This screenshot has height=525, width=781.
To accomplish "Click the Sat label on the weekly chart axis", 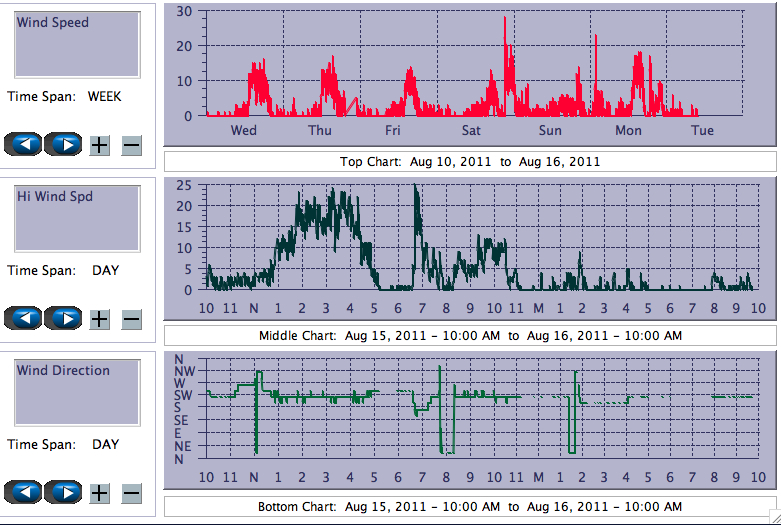I will pyautogui.click(x=471, y=130).
